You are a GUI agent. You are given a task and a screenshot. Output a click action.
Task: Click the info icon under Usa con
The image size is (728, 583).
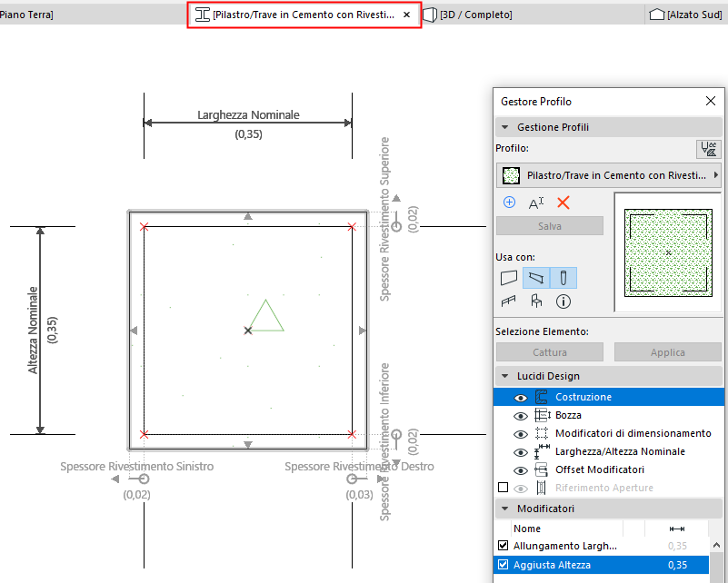click(563, 301)
